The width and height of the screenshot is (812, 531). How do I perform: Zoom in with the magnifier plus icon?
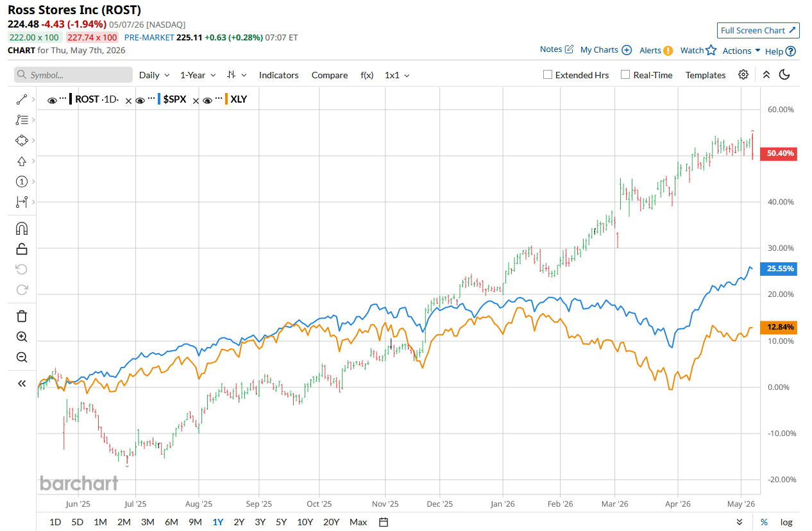[21, 337]
